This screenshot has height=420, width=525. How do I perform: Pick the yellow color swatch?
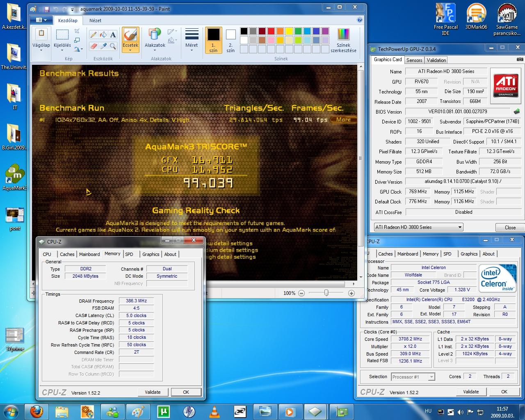click(289, 31)
